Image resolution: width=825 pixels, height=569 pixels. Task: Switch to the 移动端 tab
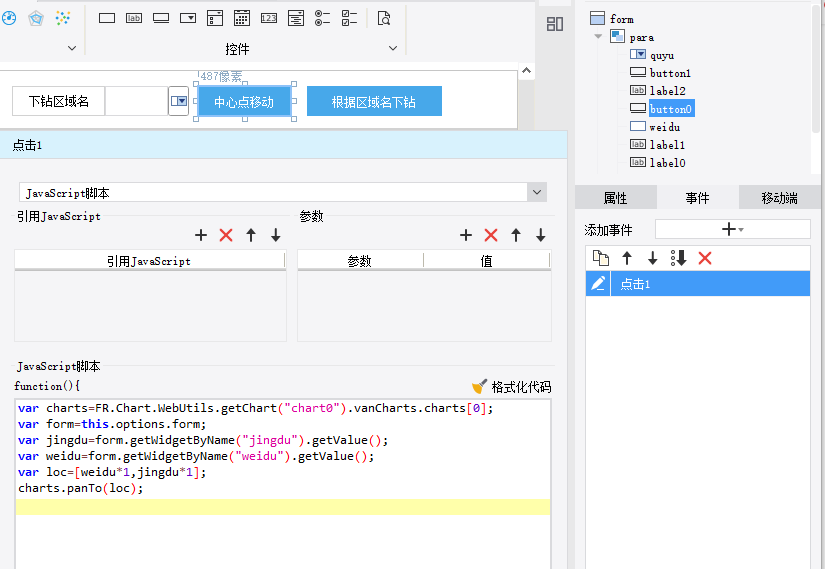tap(779, 198)
